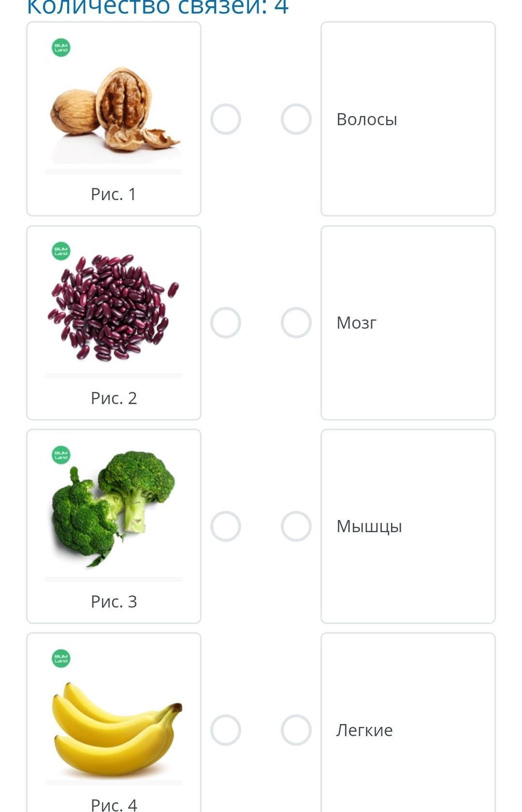Select the radio button for Волосы
Screen dimensions: 522x812
coord(296,119)
